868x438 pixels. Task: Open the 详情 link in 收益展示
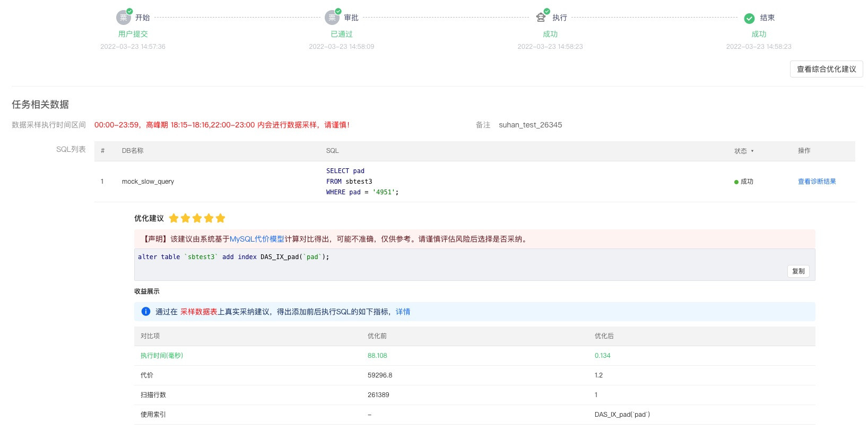pyautogui.click(x=403, y=312)
